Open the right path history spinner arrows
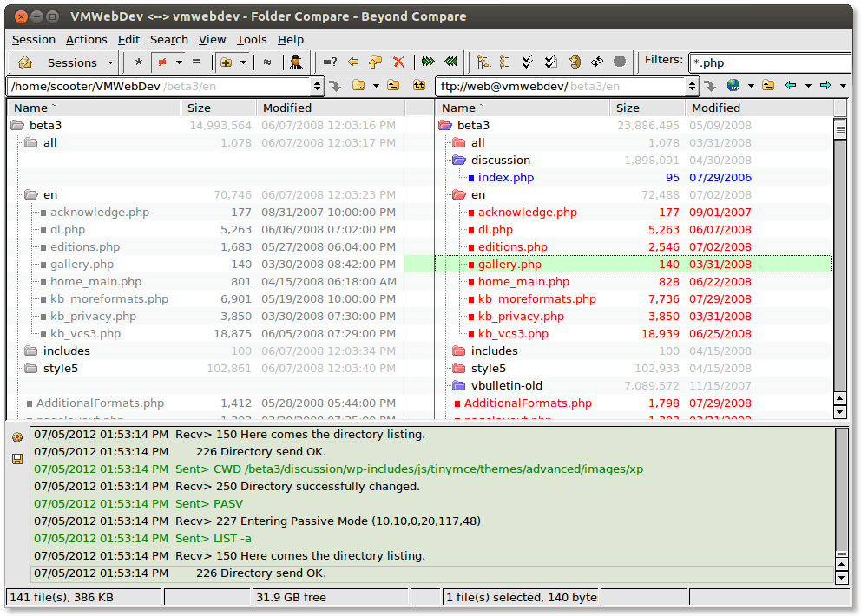Viewport: 861px width, 616px height. 692,86
